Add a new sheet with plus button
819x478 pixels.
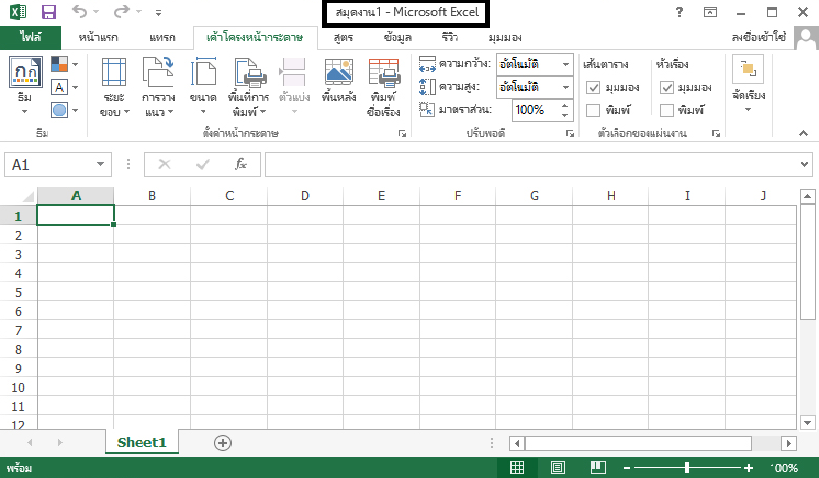[x=222, y=442]
